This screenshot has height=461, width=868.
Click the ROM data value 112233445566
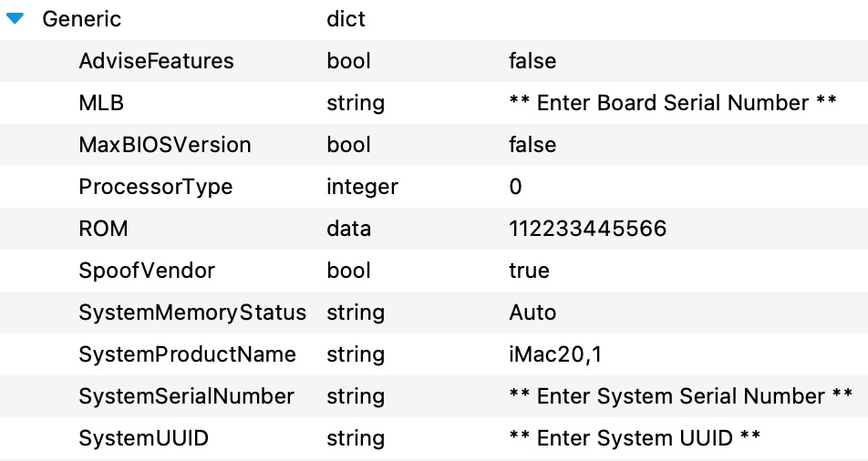pos(588,229)
